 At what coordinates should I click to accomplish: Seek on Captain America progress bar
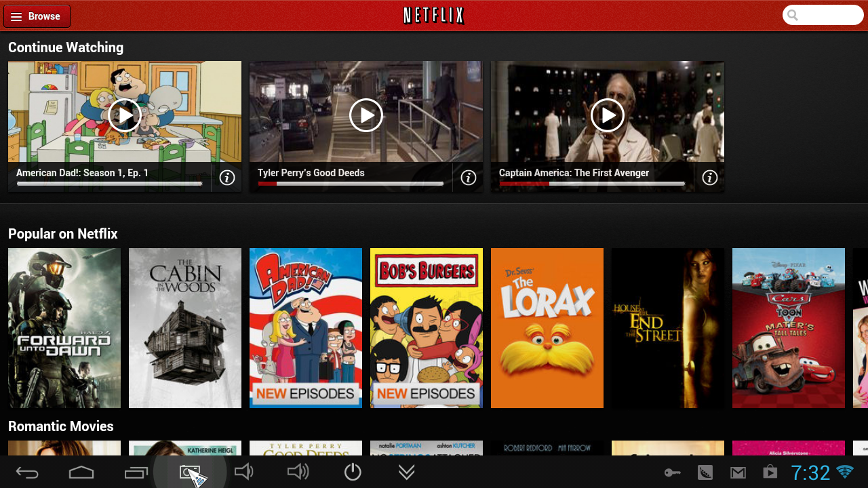(x=592, y=184)
